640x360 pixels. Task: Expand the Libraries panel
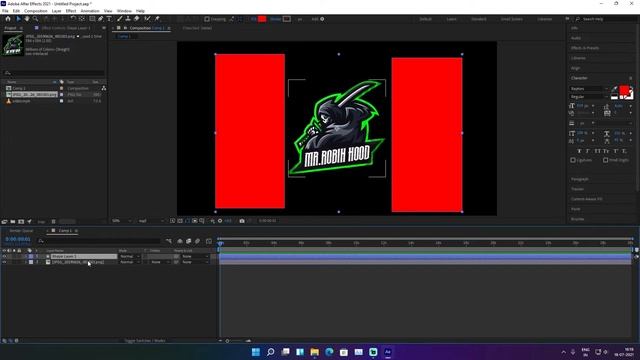point(578,58)
